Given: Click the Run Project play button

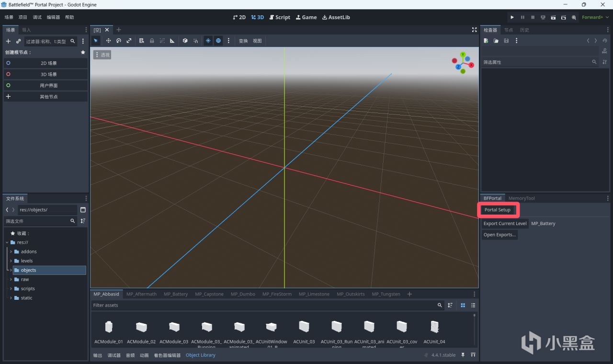Looking at the screenshot, I should pos(512,17).
